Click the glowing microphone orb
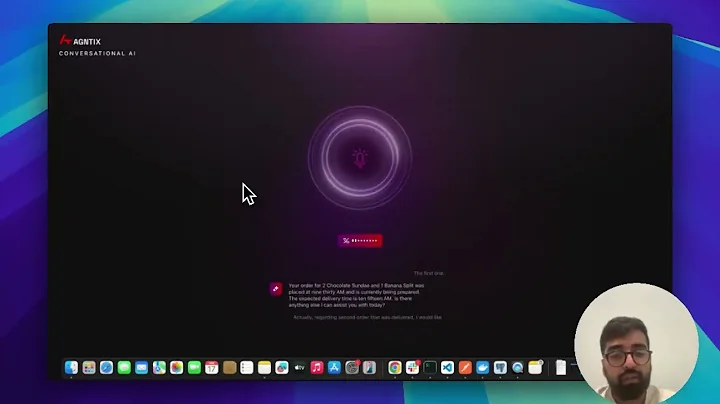The height and width of the screenshot is (404, 720). point(360,157)
